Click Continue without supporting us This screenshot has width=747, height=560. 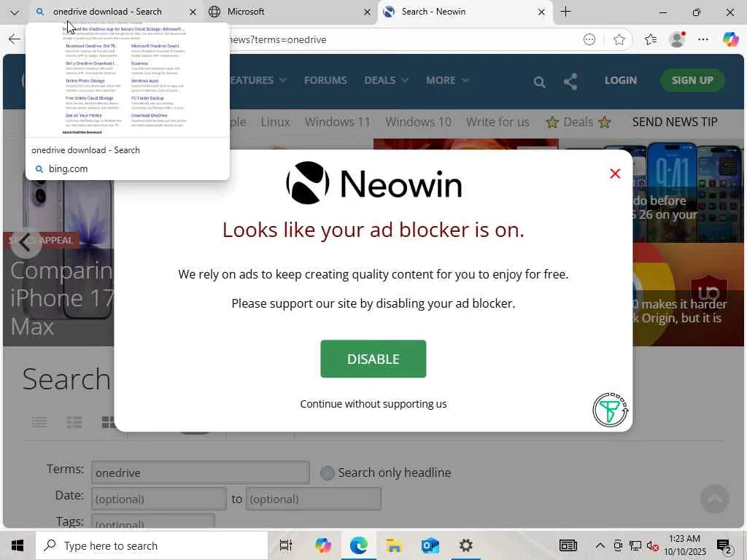pos(373,404)
